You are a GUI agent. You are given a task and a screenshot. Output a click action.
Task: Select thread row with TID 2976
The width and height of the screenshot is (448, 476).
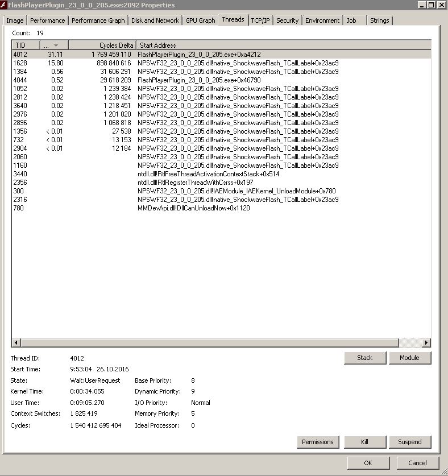(x=221, y=114)
